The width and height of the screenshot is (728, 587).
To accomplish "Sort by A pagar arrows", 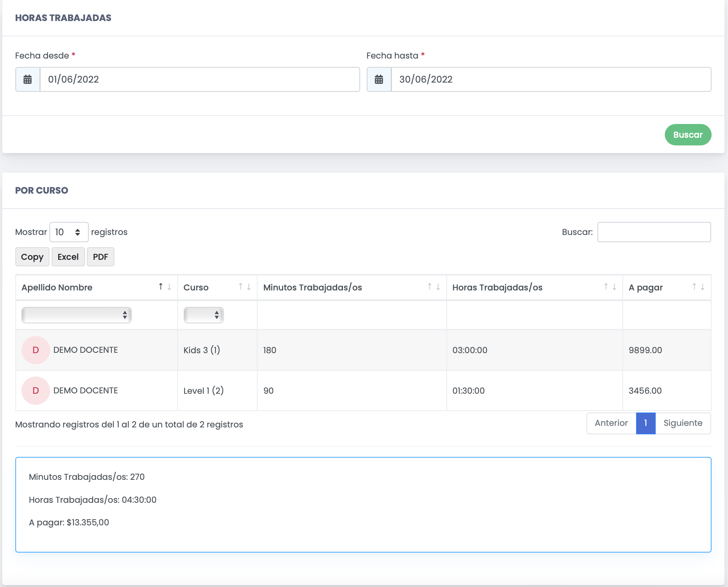I will (x=698, y=287).
